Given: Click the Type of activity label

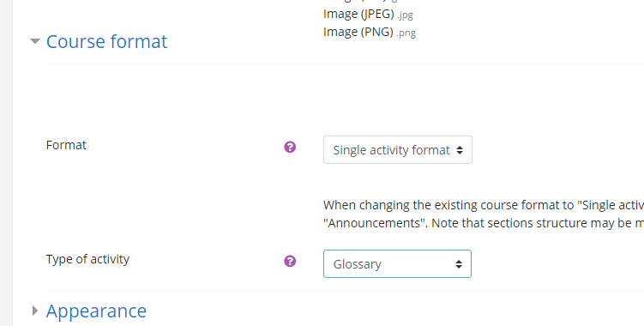Looking at the screenshot, I should click(87, 259).
